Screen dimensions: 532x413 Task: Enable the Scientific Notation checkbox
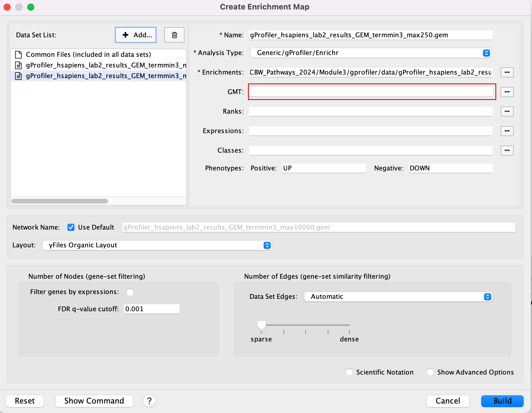349,372
